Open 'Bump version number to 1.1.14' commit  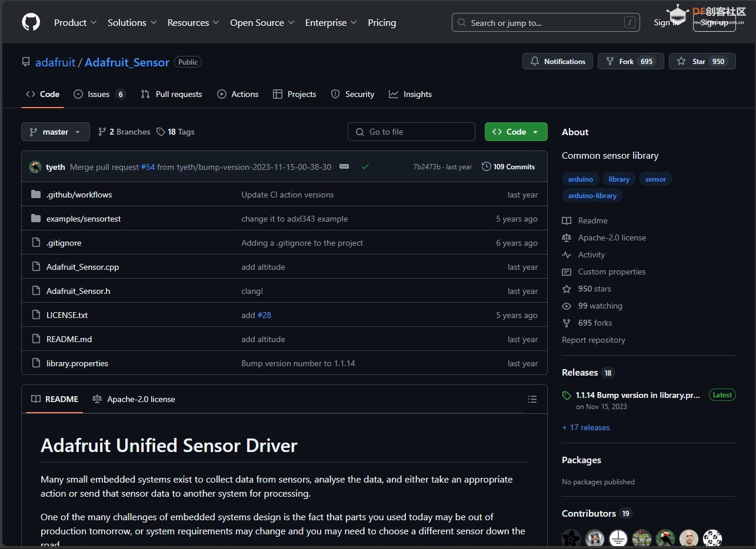pos(298,363)
